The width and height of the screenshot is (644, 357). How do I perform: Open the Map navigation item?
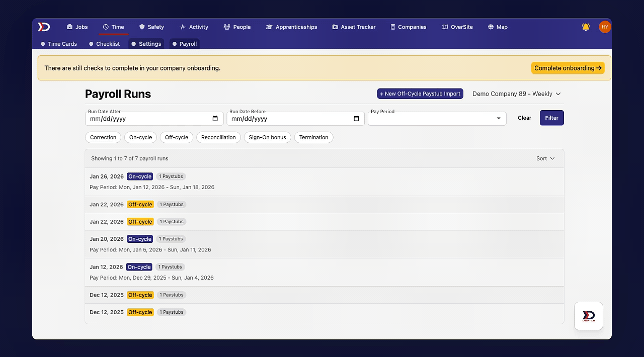point(498,27)
